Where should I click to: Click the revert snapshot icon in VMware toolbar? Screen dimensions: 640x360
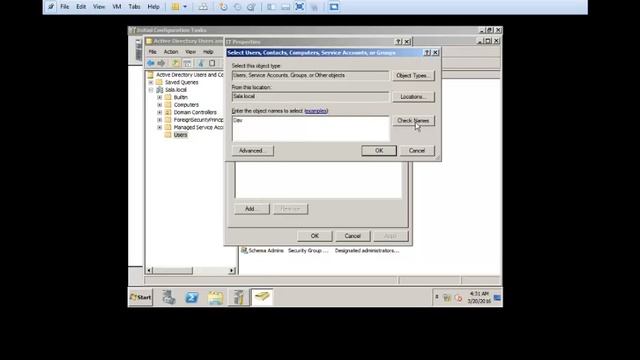tap(237, 7)
